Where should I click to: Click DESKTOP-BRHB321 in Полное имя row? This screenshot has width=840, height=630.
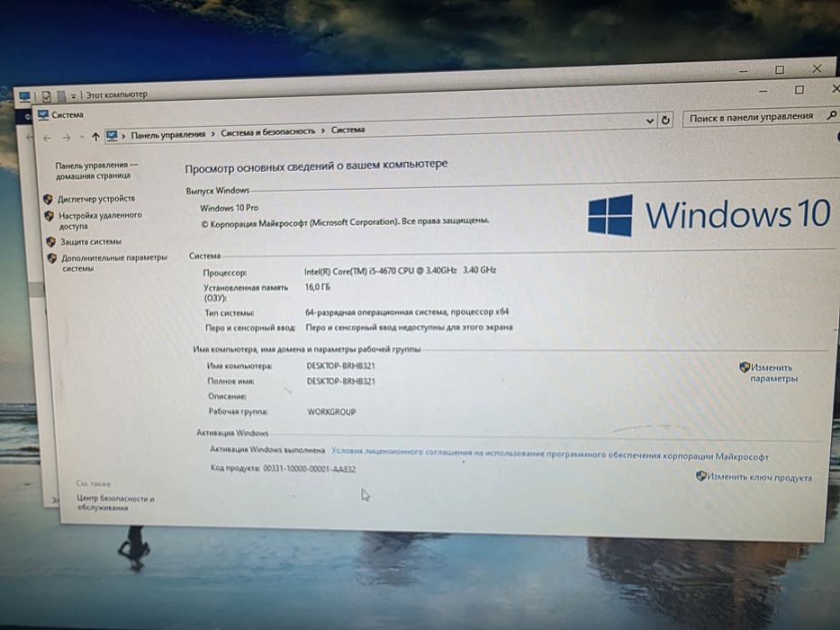(340, 382)
